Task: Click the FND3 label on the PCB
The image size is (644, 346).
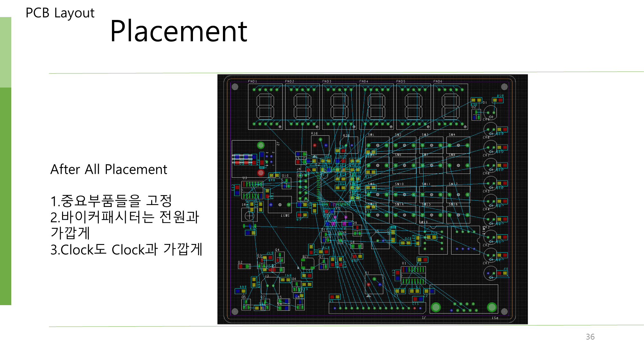Action: click(x=327, y=81)
